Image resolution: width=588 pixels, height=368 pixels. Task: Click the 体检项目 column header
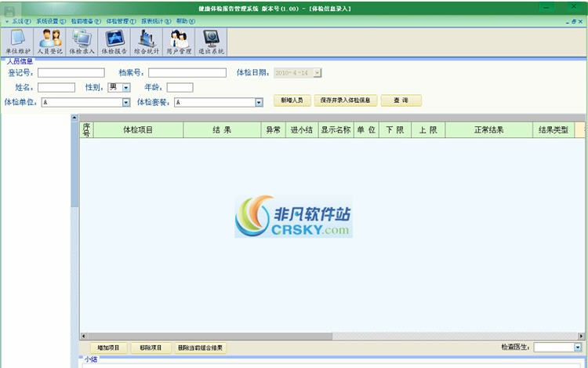coord(138,129)
